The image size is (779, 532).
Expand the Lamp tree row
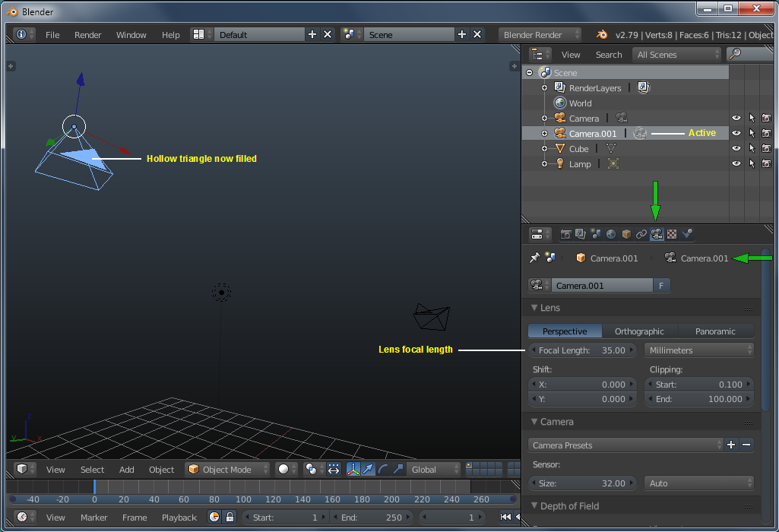click(544, 163)
